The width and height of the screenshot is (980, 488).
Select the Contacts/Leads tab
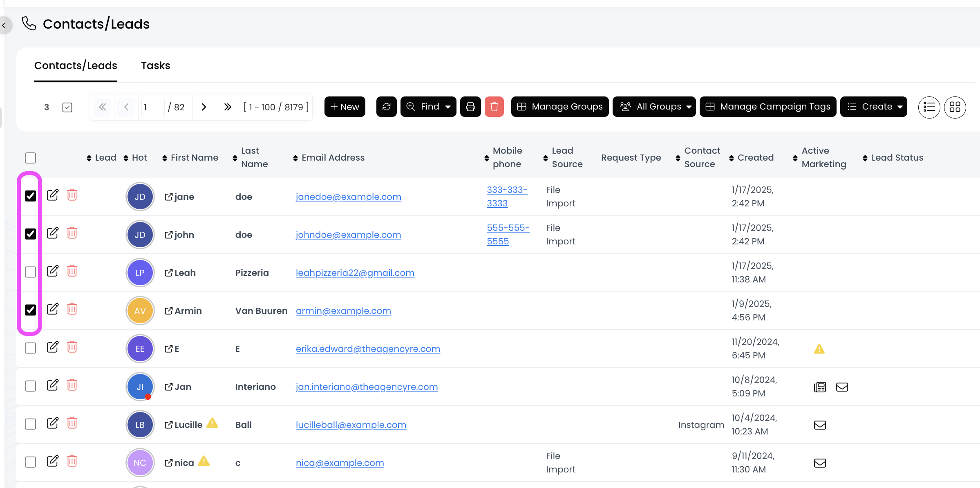coord(76,65)
